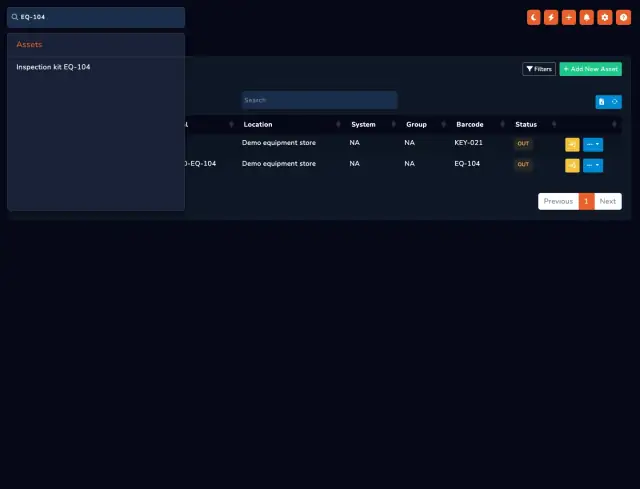Click the OUT status badge for EQ-104

pyautogui.click(x=523, y=164)
